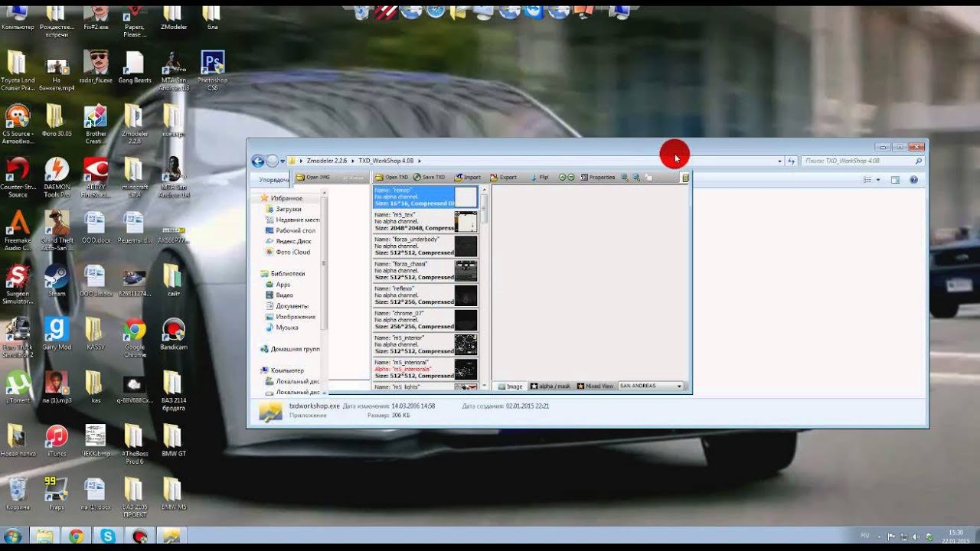The height and width of the screenshot is (551, 980).
Task: Export the texture with Export button
Action: point(503,178)
